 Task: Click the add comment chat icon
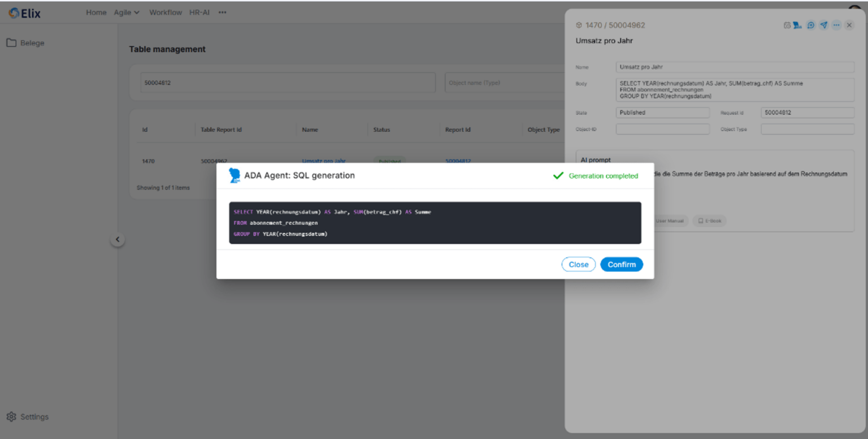pos(811,25)
